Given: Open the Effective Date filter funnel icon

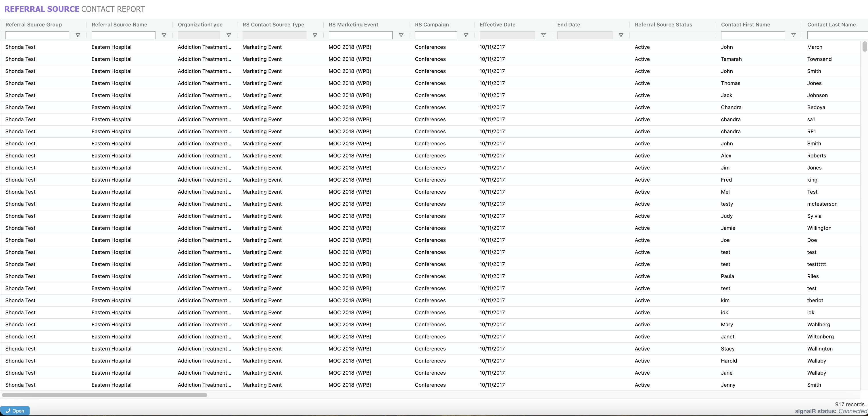Looking at the screenshot, I should click(544, 35).
